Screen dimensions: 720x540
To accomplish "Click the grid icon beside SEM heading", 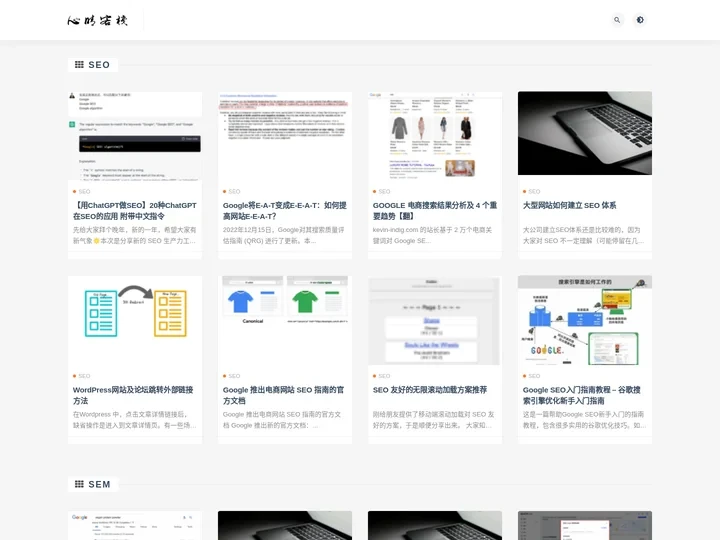I will pyautogui.click(x=79, y=484).
